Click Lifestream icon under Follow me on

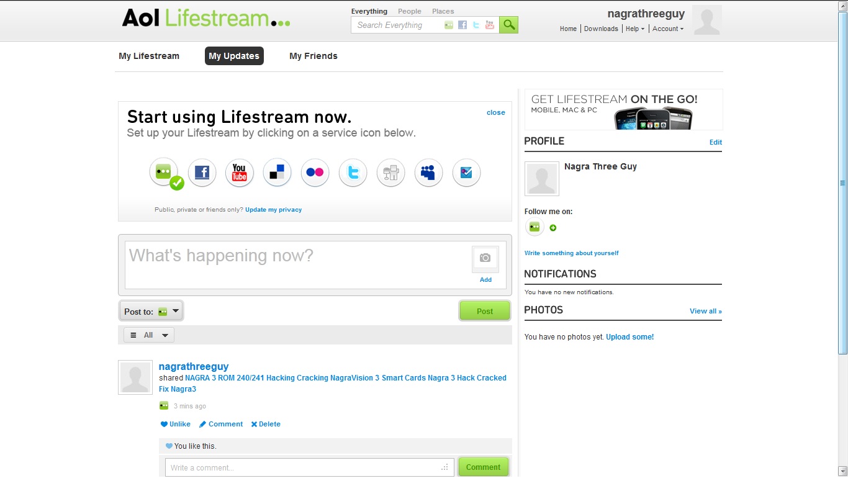535,227
